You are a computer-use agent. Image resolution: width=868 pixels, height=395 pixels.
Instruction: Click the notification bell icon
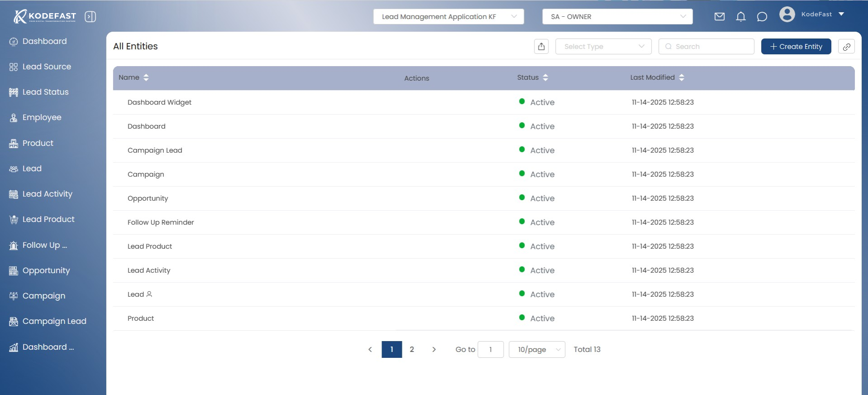coord(740,17)
